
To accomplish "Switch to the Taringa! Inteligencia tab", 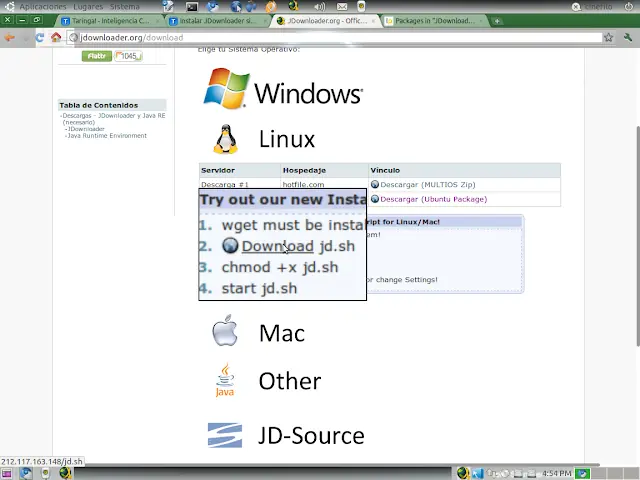I will coord(110,21).
